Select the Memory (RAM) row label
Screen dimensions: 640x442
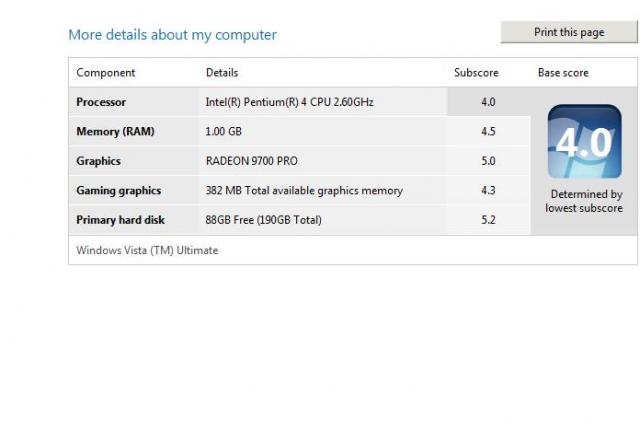click(115, 131)
